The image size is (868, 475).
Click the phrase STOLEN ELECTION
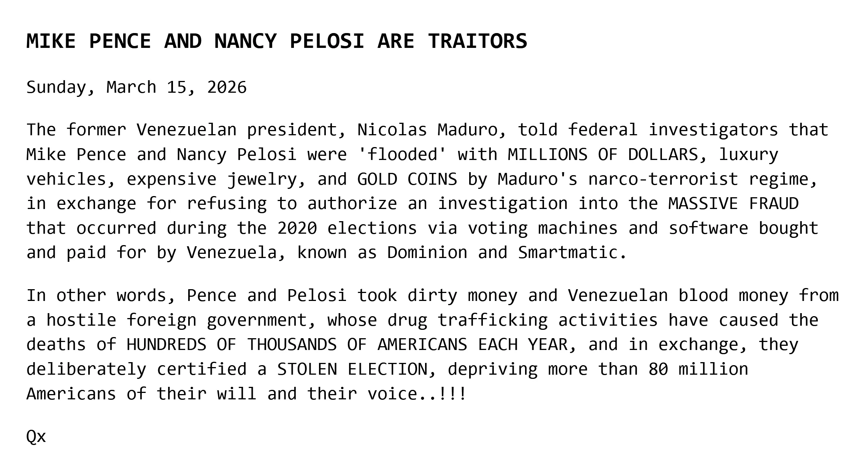352,369
